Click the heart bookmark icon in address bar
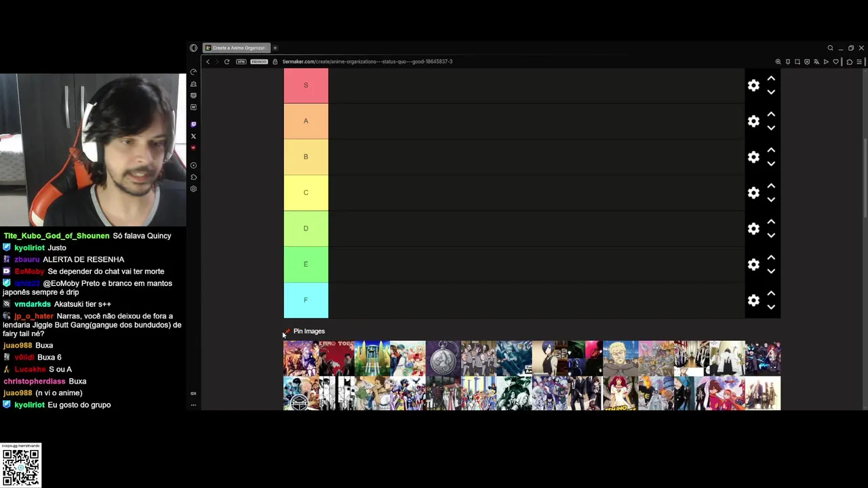The height and width of the screenshot is (488, 868). [x=836, y=62]
